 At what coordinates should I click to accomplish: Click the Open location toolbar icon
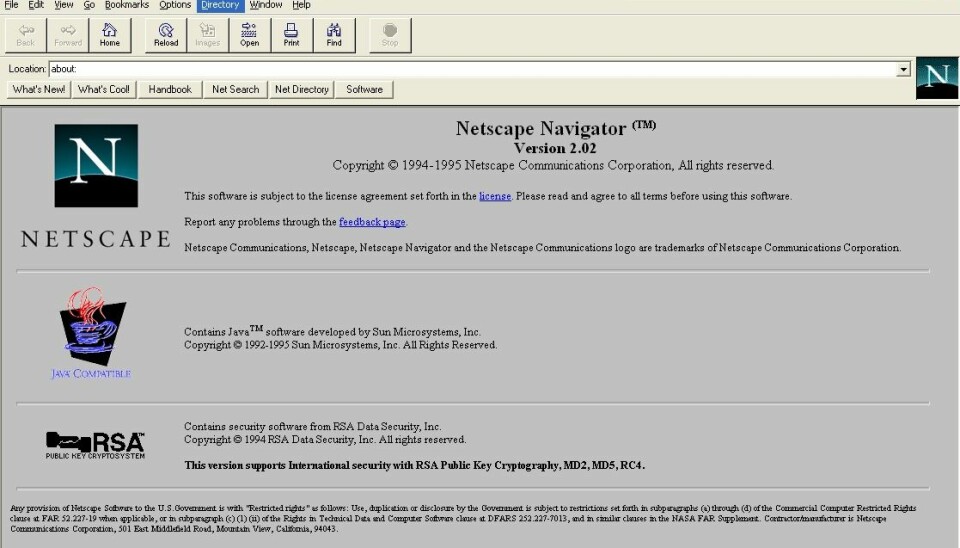pyautogui.click(x=249, y=35)
